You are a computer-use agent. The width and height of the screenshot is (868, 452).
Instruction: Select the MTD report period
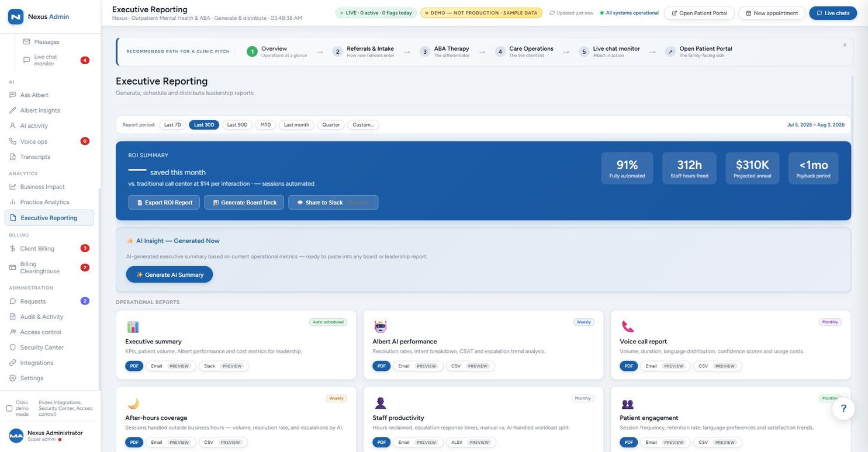click(265, 125)
